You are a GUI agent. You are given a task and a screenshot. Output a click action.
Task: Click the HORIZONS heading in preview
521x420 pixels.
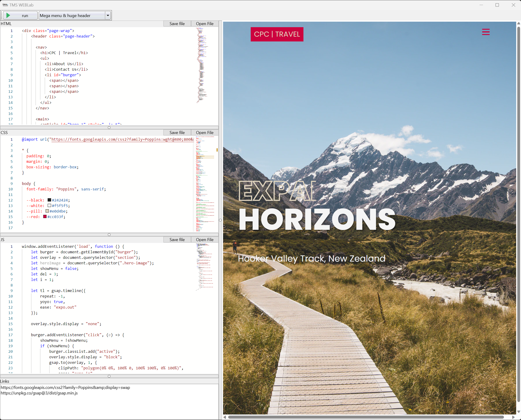click(x=317, y=219)
